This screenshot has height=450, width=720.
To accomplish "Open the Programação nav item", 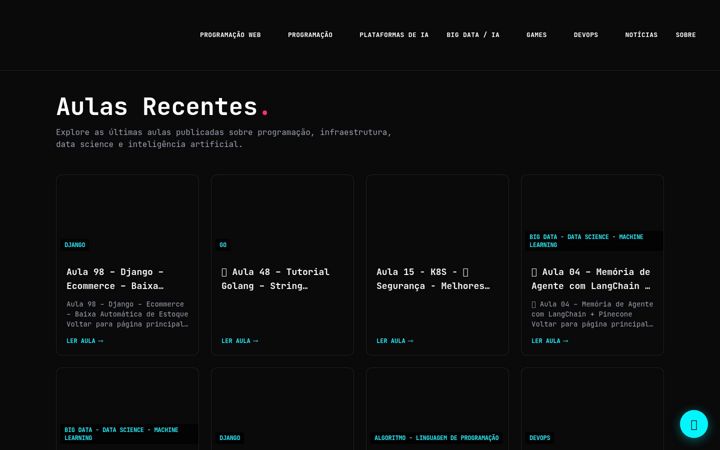I will click(310, 35).
